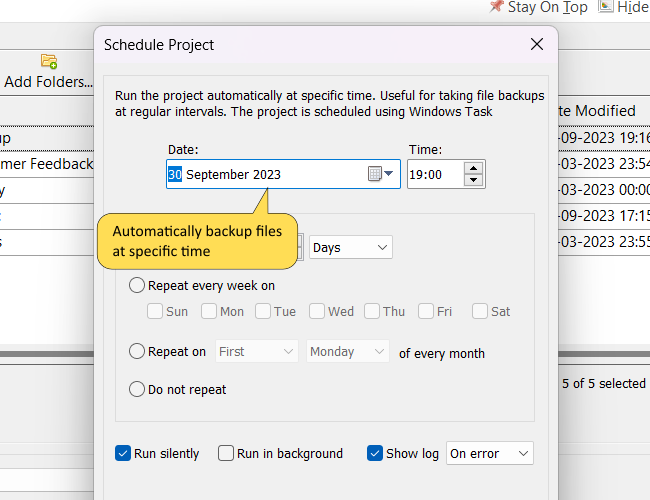
Task: Increase time with the up spinner arrow
Action: point(474,168)
